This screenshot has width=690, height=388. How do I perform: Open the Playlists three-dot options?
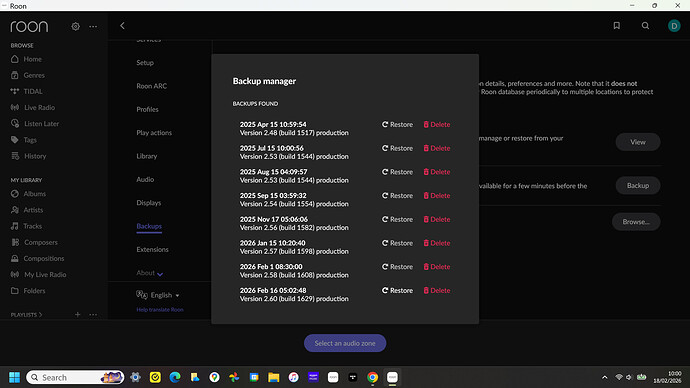(x=93, y=315)
